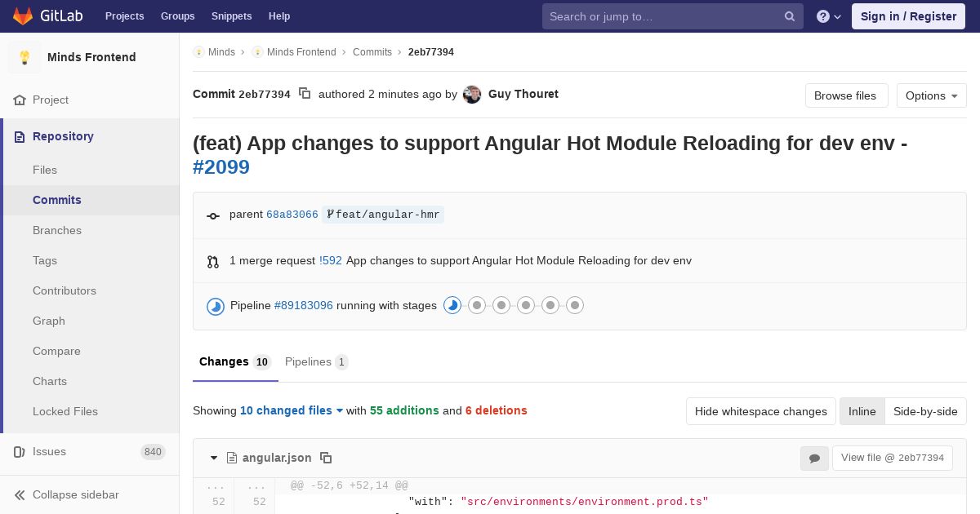Open merge request !592 link
The height and width of the screenshot is (514, 980).
(x=331, y=261)
